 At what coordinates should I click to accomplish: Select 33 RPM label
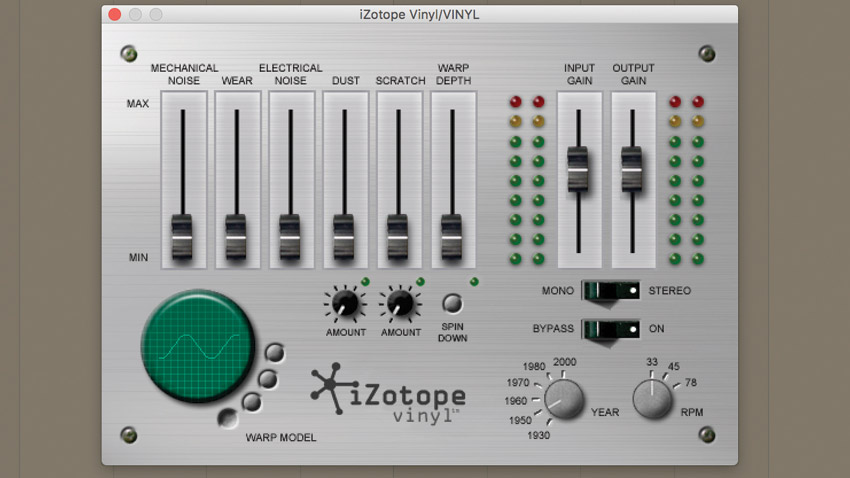(x=652, y=361)
